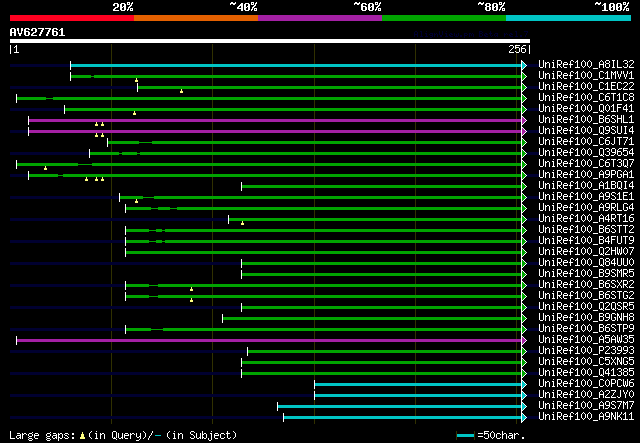Viewport: 640px width, 443px height.
Task: Click the purple arrowhead ending the UniRef100_B6SHL1 bar
Action: pyautogui.click(x=524, y=120)
